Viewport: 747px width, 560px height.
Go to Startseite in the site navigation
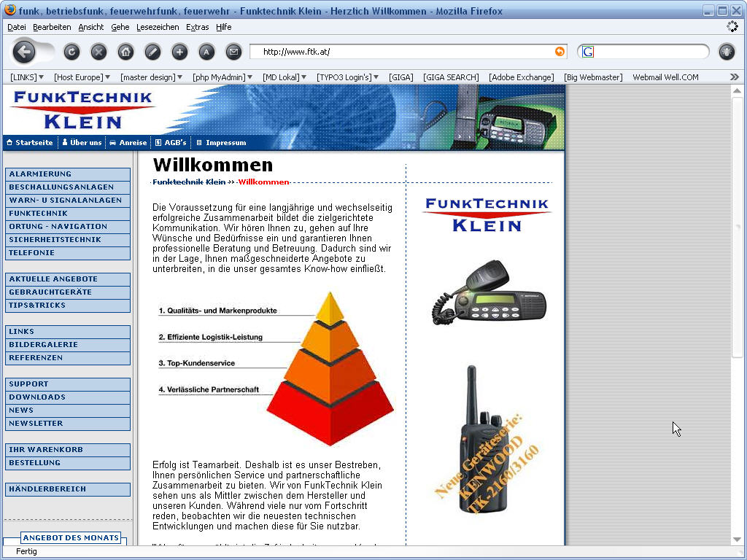pyautogui.click(x=30, y=142)
